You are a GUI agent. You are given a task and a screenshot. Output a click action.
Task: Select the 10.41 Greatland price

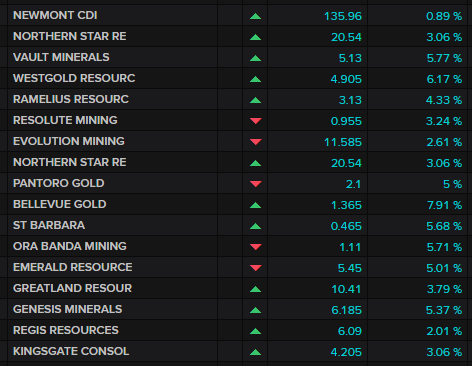tap(346, 289)
